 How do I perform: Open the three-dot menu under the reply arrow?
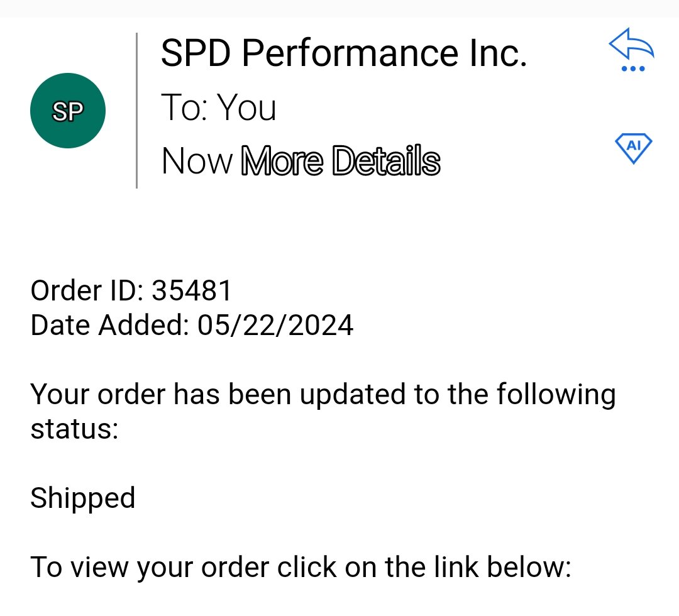[x=632, y=69]
